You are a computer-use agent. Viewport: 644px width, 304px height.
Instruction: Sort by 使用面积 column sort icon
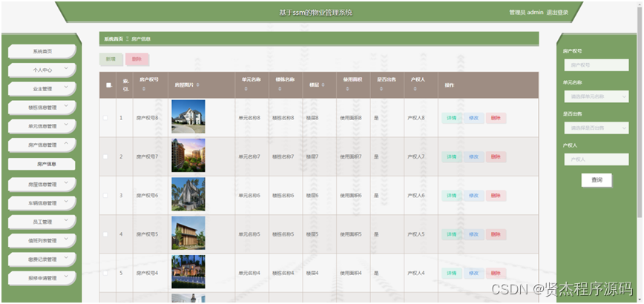[347, 89]
